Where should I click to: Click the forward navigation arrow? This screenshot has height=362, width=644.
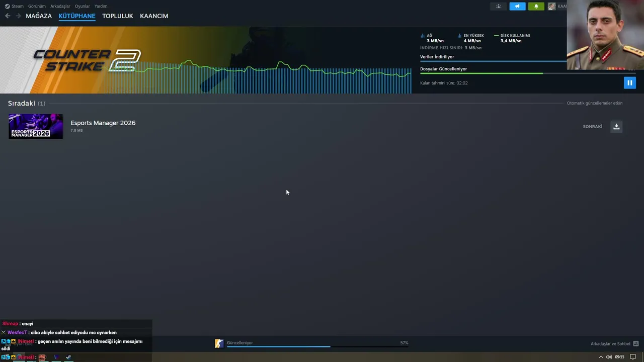18,16
